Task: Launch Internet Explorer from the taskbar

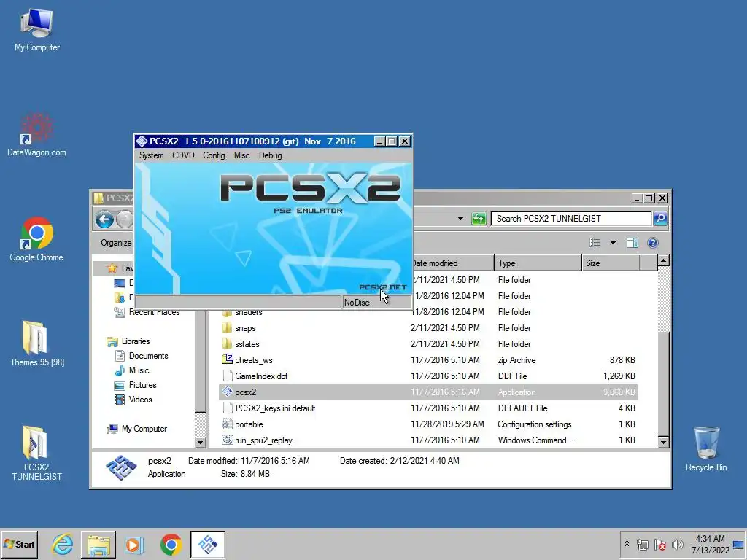Action: point(63,544)
